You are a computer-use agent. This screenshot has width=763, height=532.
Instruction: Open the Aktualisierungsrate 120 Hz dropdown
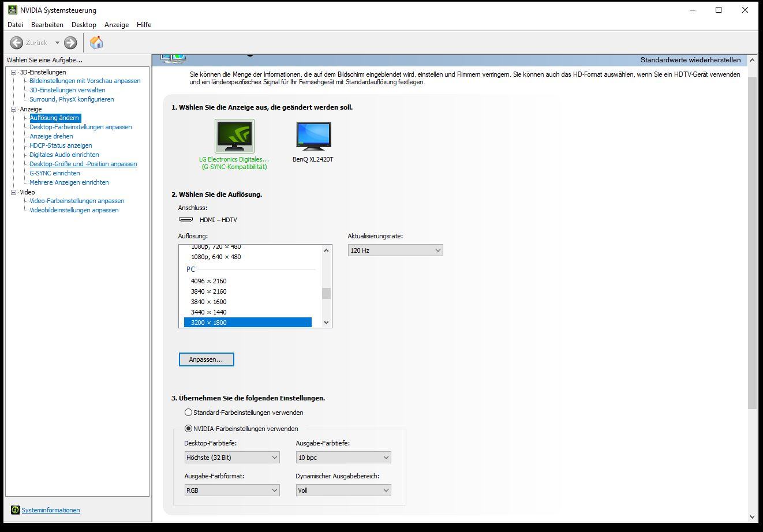(x=395, y=250)
